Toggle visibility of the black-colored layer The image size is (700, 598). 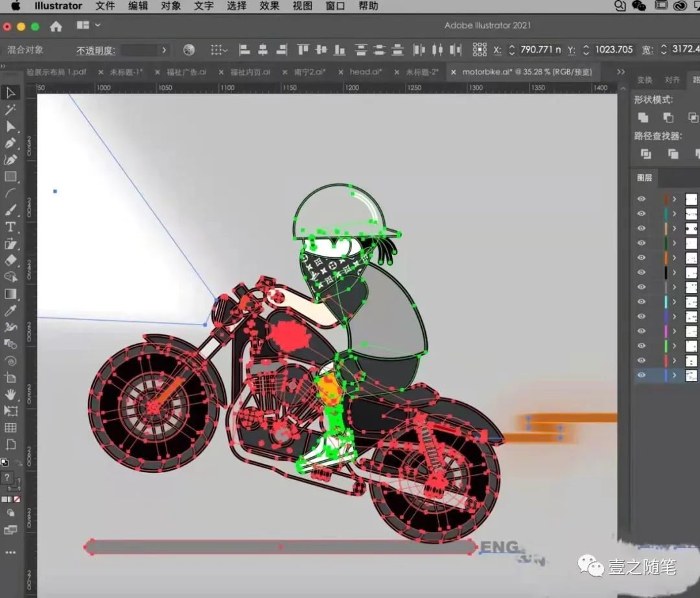(x=641, y=272)
